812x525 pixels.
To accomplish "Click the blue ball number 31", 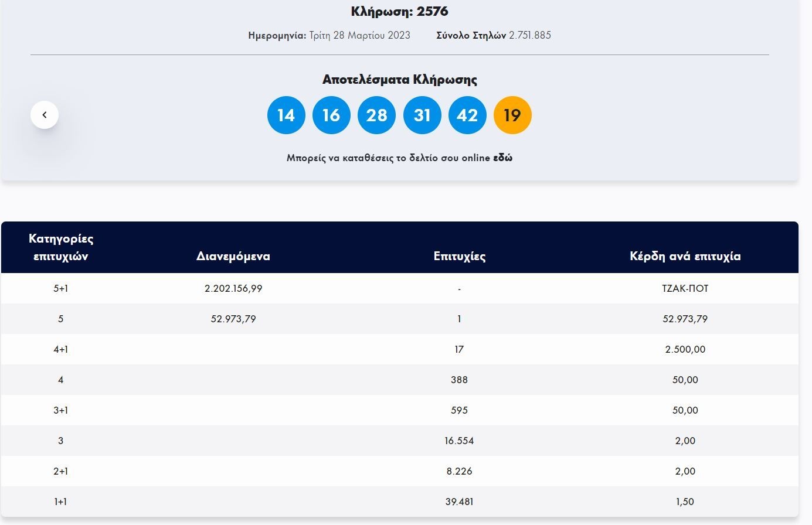I will (422, 115).
